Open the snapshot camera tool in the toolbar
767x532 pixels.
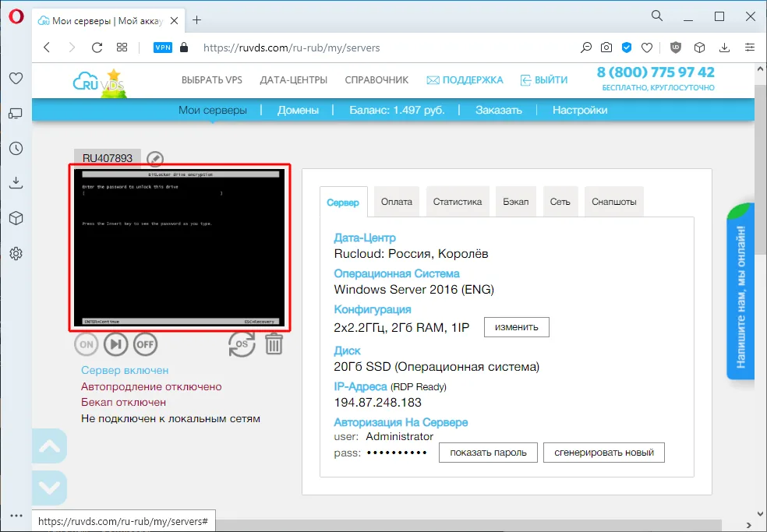click(606, 48)
